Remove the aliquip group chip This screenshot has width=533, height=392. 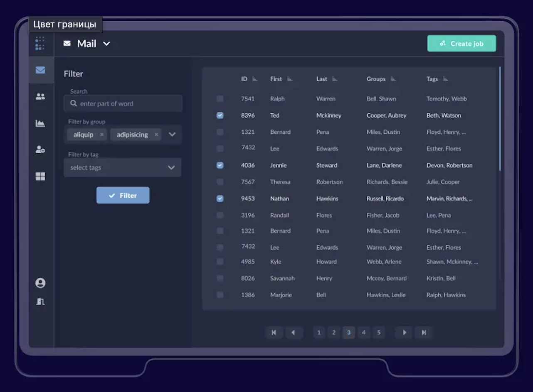102,135
